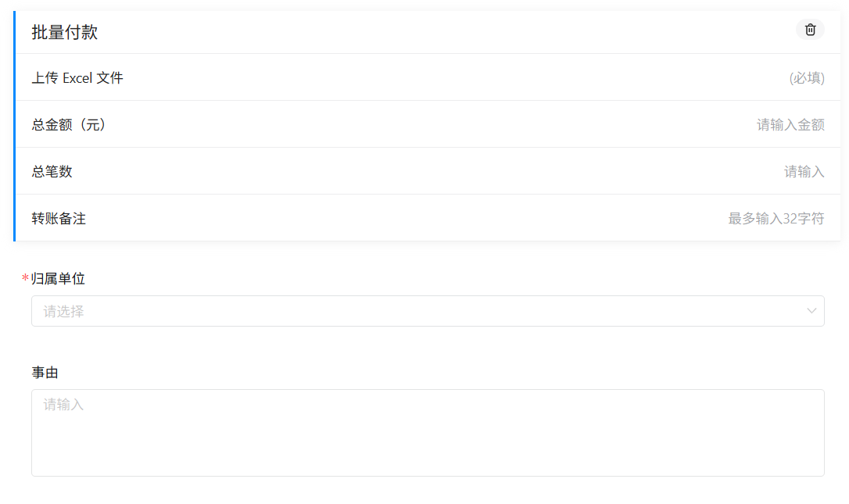This screenshot has width=849, height=504.
Task: Click the 上传 Excel 文件 row label
Action: pyautogui.click(x=77, y=77)
